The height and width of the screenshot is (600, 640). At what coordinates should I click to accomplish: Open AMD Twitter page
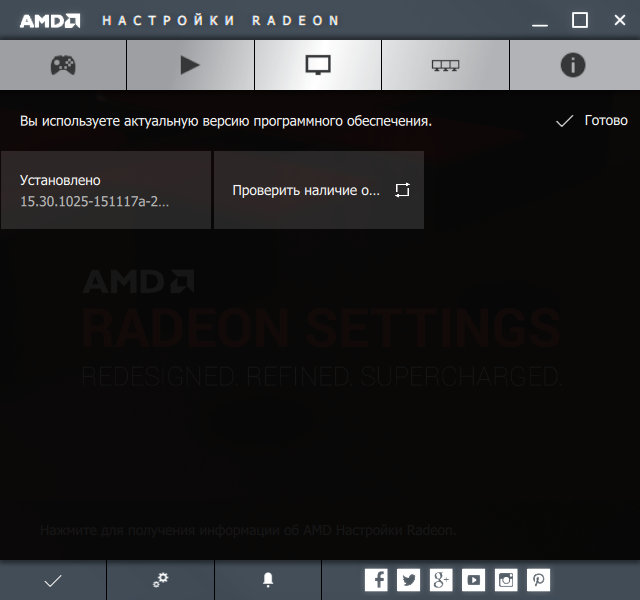409,580
